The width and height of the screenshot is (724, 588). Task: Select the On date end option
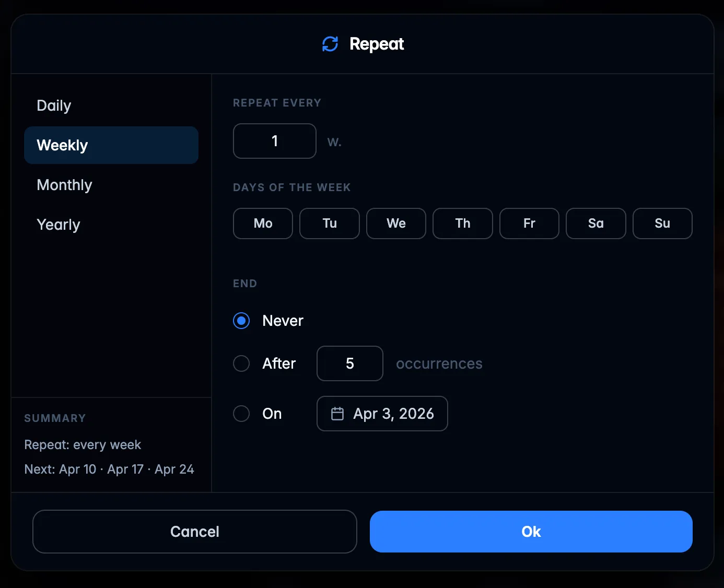pyautogui.click(x=241, y=414)
